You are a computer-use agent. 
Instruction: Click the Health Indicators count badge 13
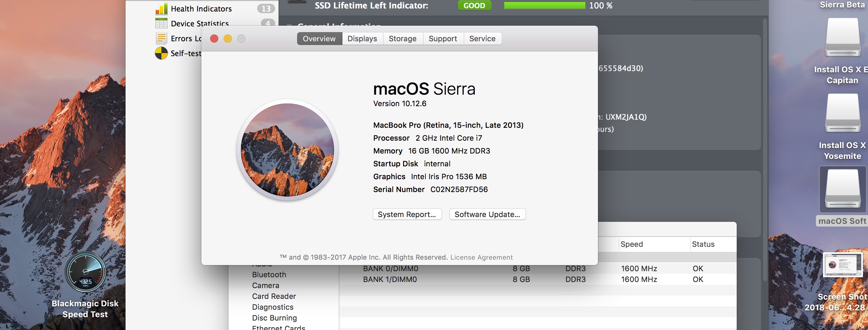(266, 9)
